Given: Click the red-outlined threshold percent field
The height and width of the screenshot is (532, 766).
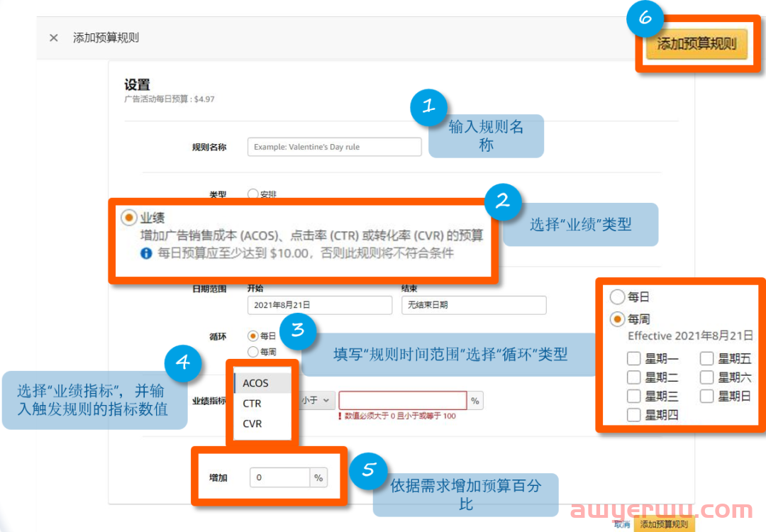Looking at the screenshot, I should [403, 401].
